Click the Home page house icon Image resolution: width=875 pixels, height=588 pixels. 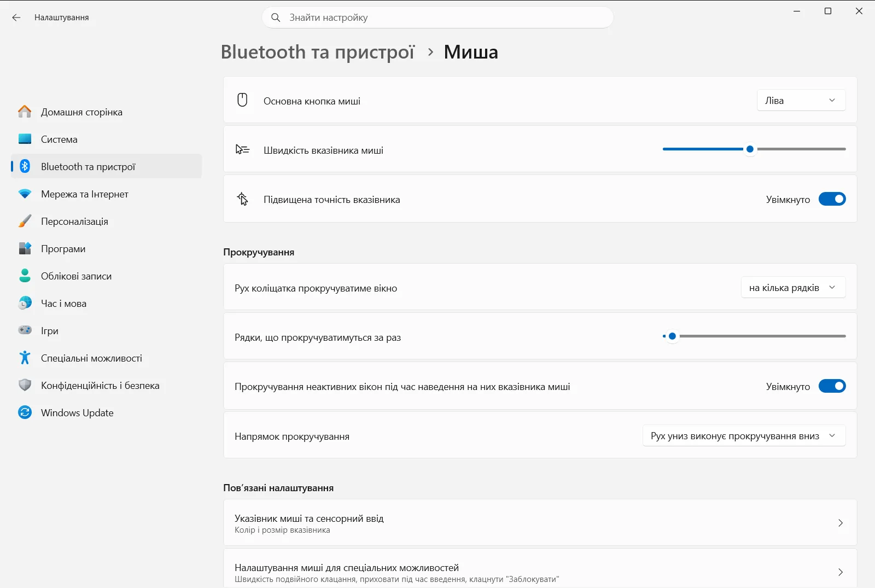point(25,112)
